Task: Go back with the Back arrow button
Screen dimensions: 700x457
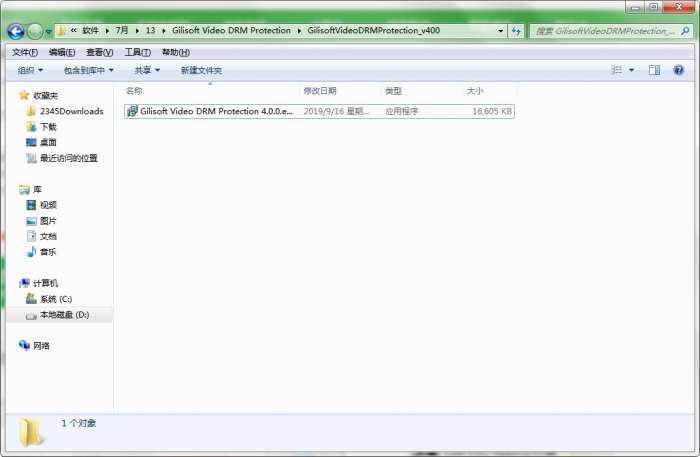Action: pyautogui.click(x=16, y=31)
